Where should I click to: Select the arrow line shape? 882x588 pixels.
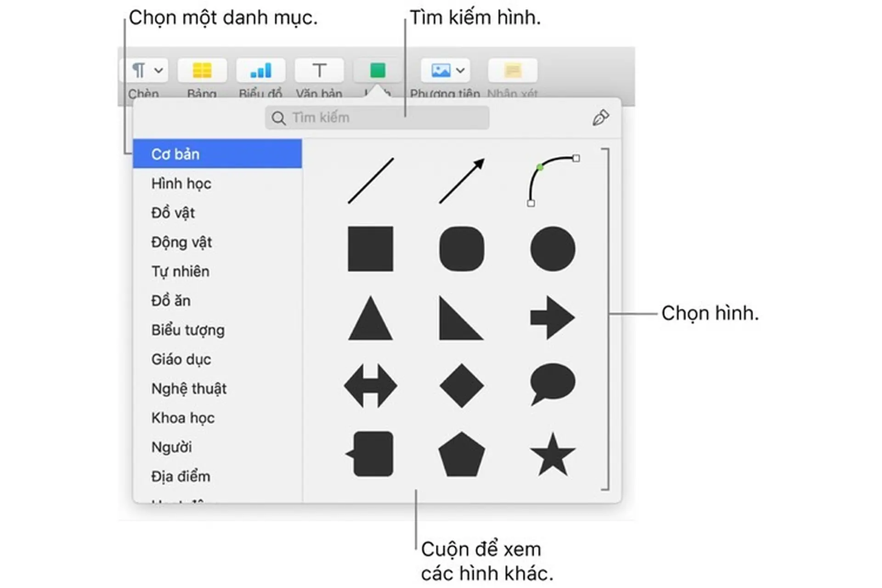point(462,181)
